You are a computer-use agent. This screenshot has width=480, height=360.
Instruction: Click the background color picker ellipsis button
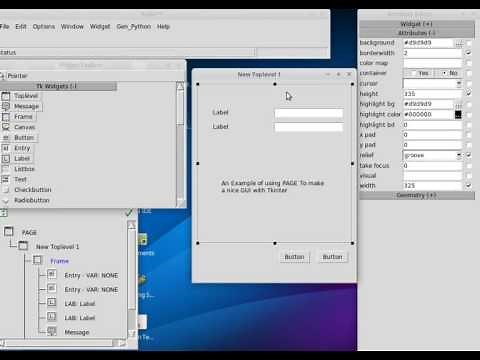point(459,43)
